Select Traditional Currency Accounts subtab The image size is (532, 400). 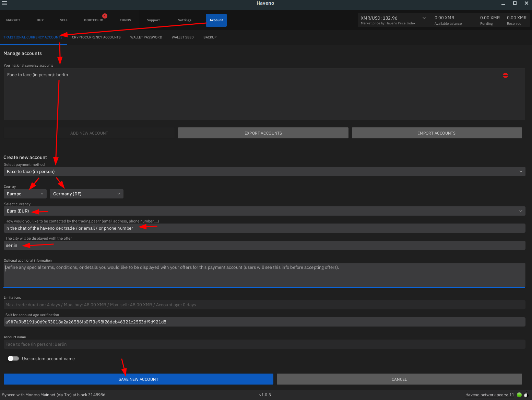[x=33, y=37]
